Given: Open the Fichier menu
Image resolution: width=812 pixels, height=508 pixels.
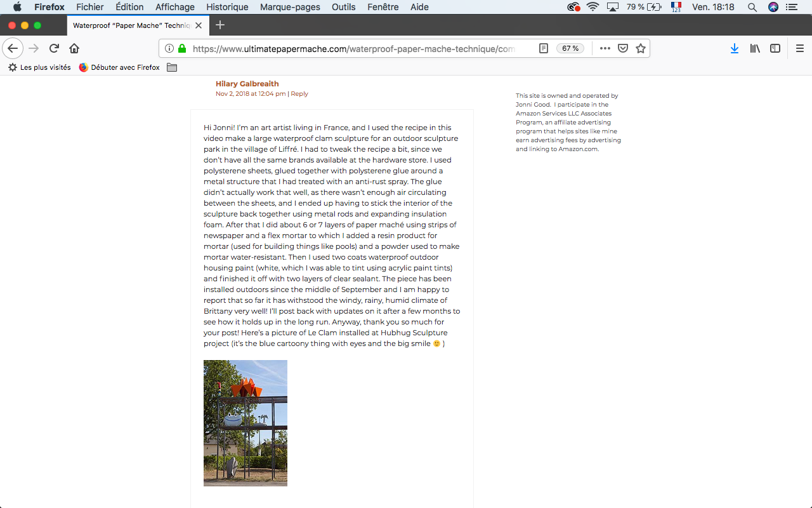Looking at the screenshot, I should point(90,7).
